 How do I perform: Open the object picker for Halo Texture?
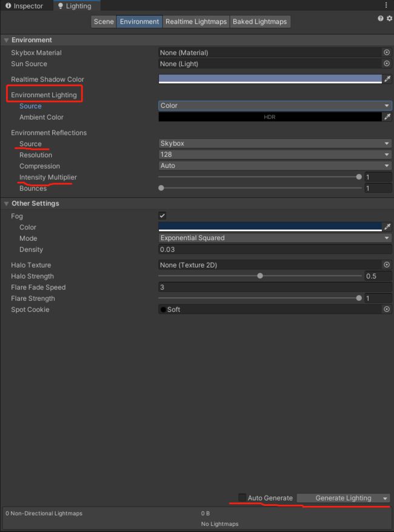[387, 264]
